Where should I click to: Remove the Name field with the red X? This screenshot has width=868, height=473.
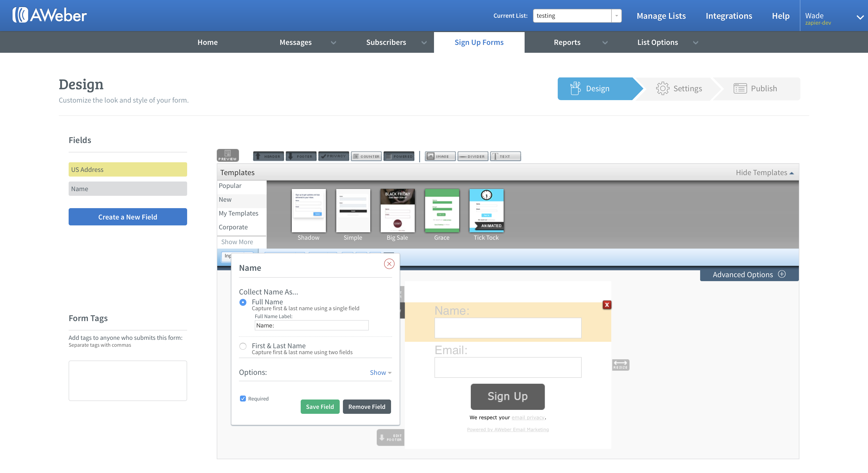(x=607, y=305)
